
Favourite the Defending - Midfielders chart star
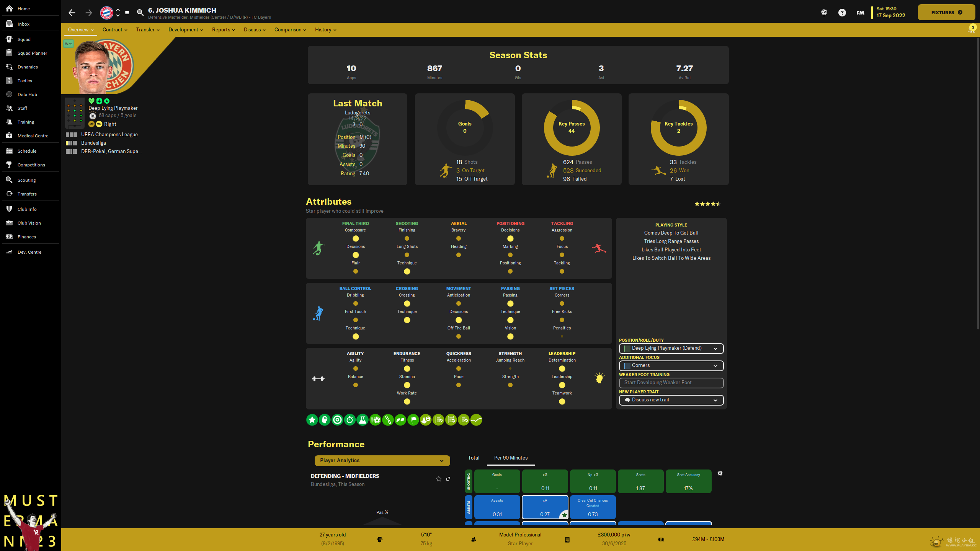[x=439, y=479]
